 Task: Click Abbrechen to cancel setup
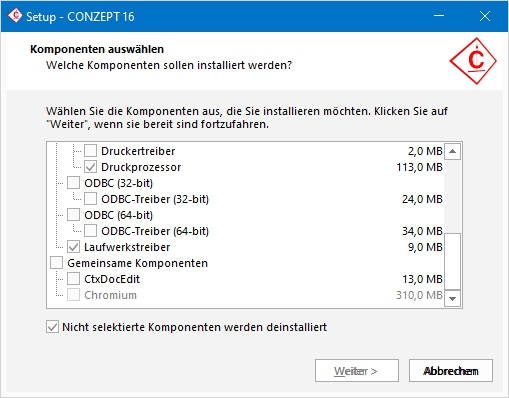(x=451, y=371)
